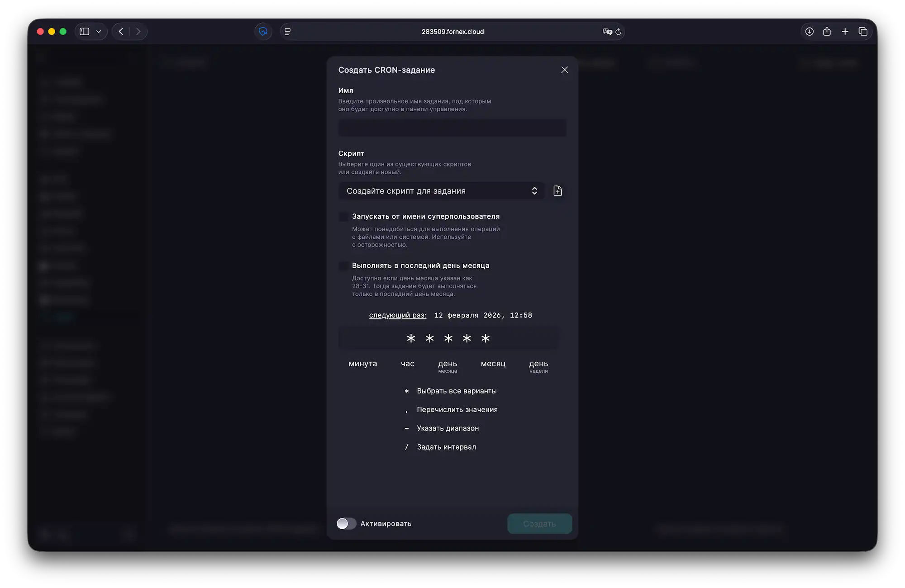Open the tab overview icon

[x=862, y=31]
